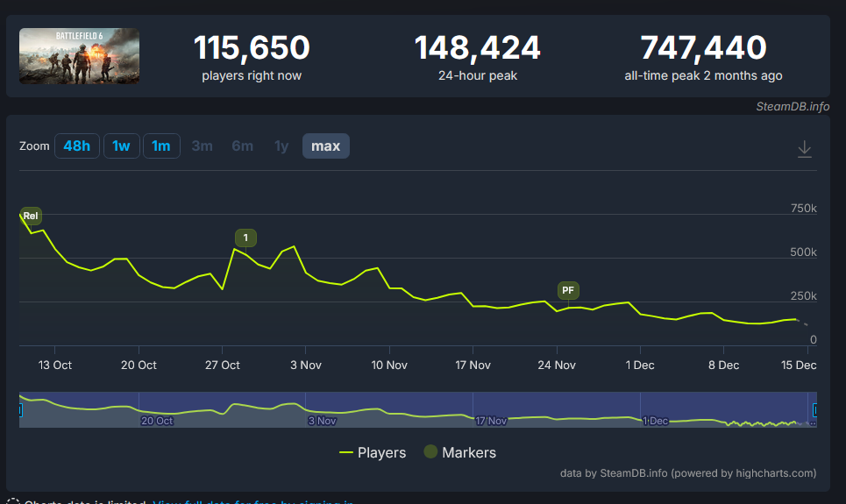Screen dimensions: 846x504
Task: Click the 747,440 all-time peak value
Action: pyautogui.click(x=703, y=47)
